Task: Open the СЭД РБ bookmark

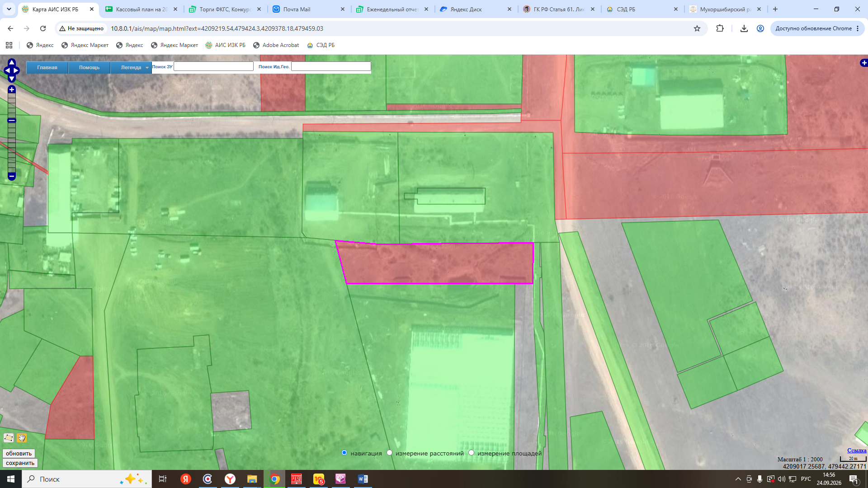Action: coord(321,45)
